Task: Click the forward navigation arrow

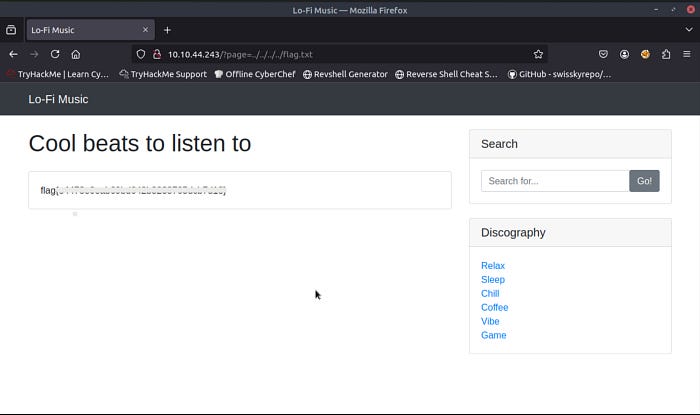Action: click(34, 54)
